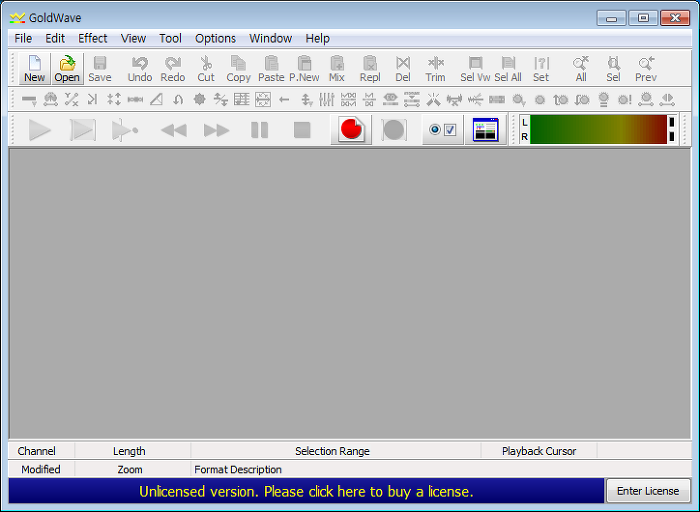
Task: Click the Fast forward button
Action: 217,130
